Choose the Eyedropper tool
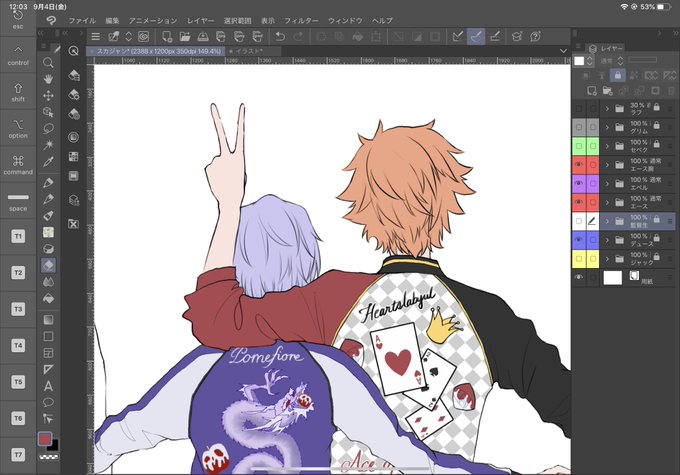This screenshot has height=475, width=680. tap(48, 162)
